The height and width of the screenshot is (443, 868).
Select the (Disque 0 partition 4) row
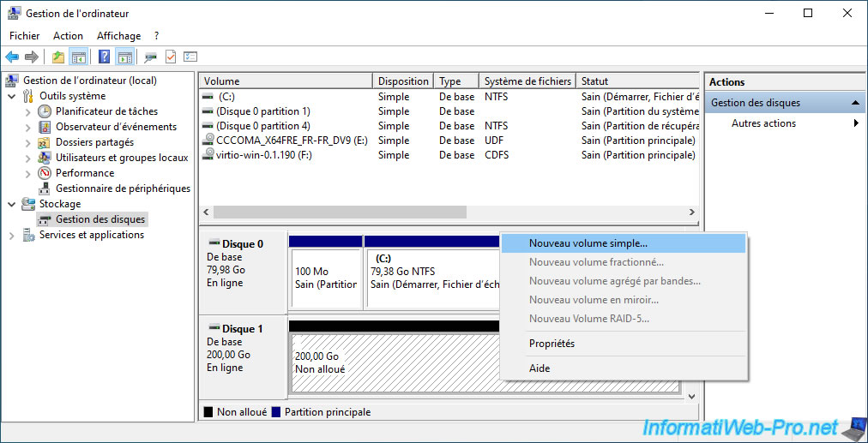click(449, 126)
